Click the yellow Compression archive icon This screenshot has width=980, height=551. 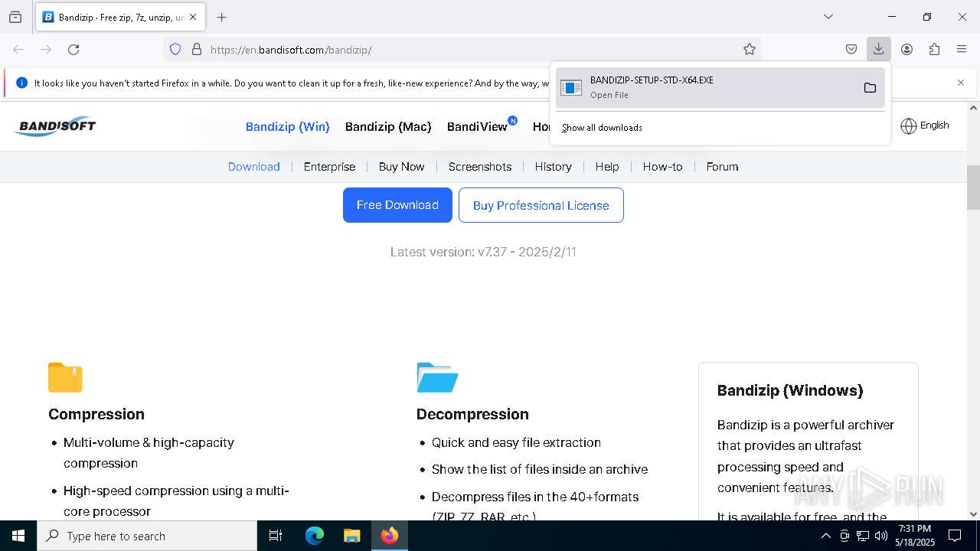(65, 377)
